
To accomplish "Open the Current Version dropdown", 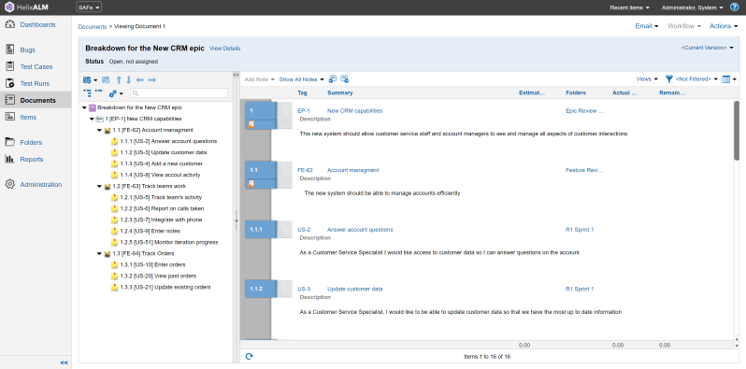I will [x=707, y=48].
